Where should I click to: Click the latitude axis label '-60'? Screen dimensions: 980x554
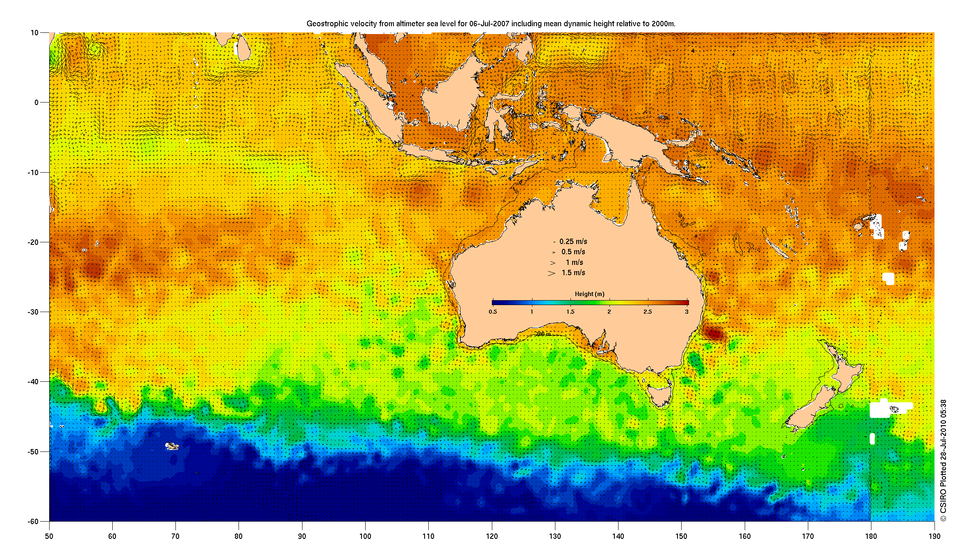pyautogui.click(x=33, y=522)
